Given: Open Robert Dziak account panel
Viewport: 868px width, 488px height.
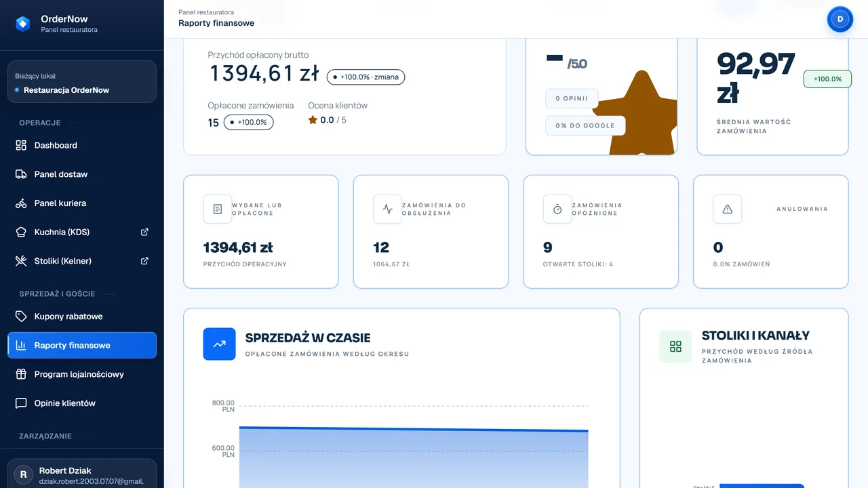Looking at the screenshot, I should tap(82, 474).
